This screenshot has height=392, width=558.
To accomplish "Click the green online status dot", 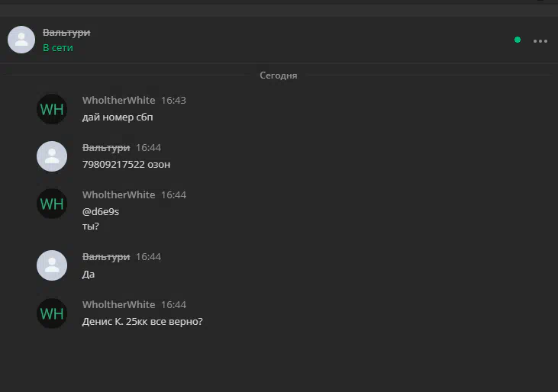I will click(x=518, y=40).
